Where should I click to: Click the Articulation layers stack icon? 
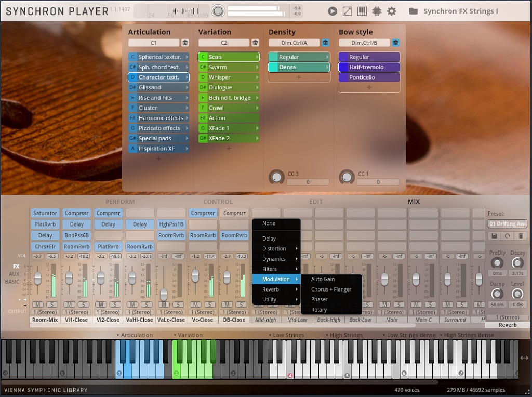point(185,43)
